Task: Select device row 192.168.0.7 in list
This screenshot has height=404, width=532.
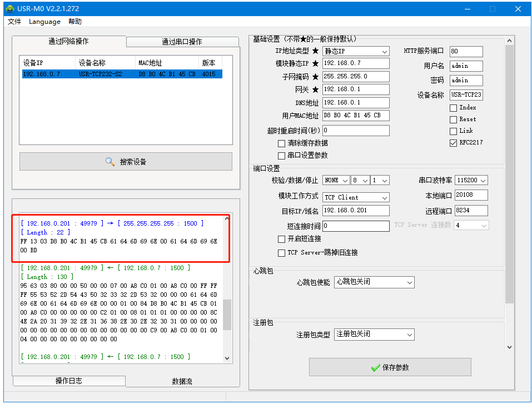Action: coord(121,74)
